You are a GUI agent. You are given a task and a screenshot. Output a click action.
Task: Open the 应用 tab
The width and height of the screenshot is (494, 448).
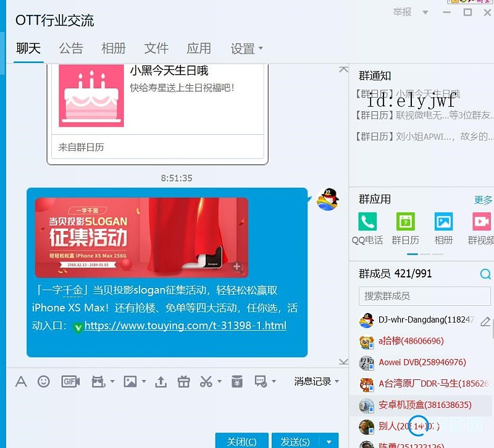199,49
